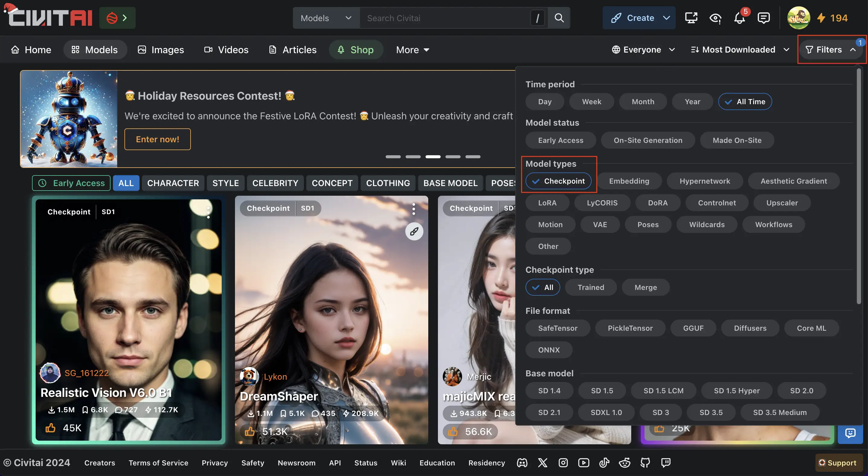Image resolution: width=868 pixels, height=476 pixels.
Task: Select Trained checkpoint type
Action: (591, 287)
